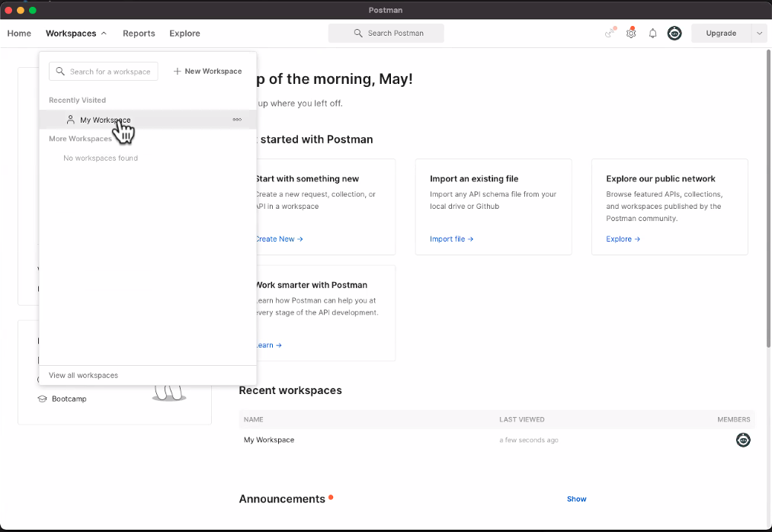The width and height of the screenshot is (772, 532).
Task: Click the 'Explore our public network' card title
Action: 661,179
